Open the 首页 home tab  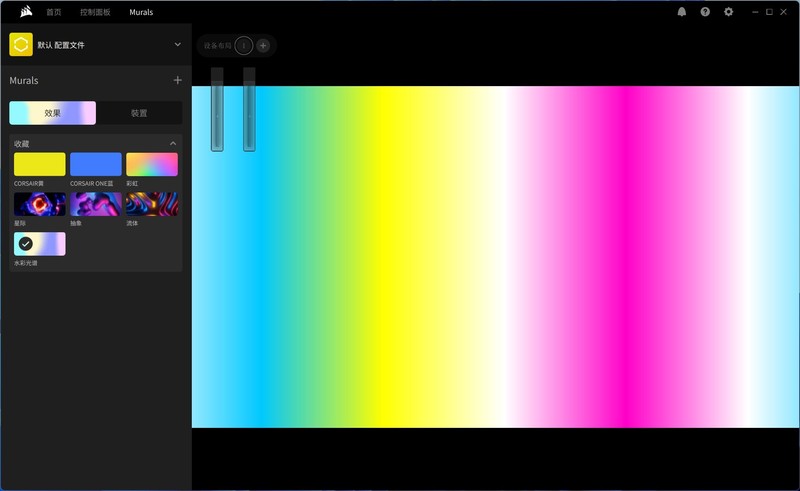pos(54,12)
